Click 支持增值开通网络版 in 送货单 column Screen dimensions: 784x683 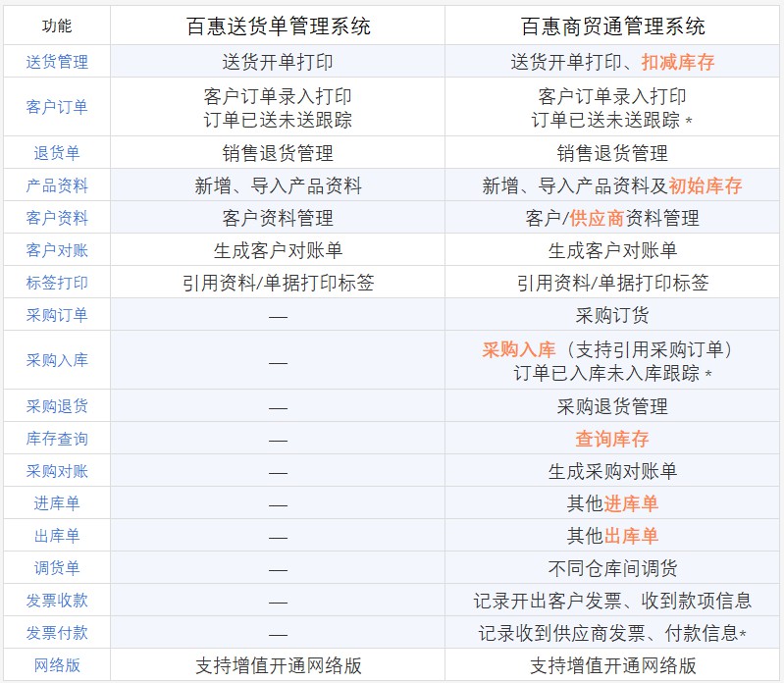click(278, 665)
